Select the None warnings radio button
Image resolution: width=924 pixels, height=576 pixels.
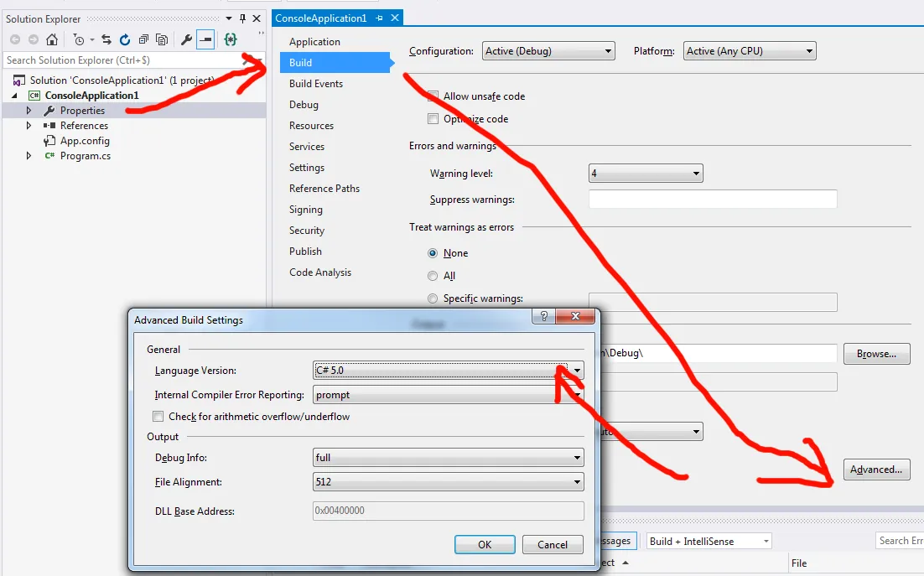[x=433, y=253]
